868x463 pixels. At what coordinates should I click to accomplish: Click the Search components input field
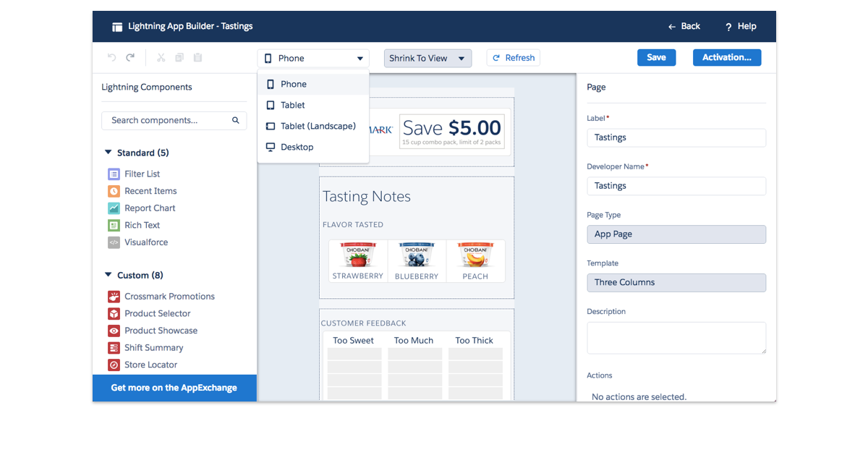pyautogui.click(x=174, y=121)
